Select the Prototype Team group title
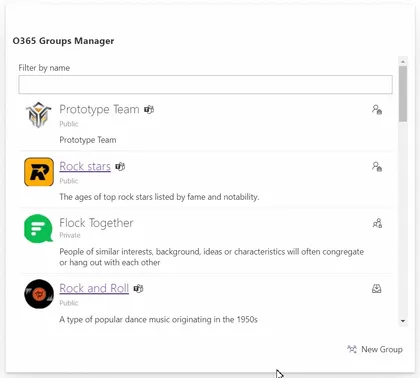Image resolution: width=420 pixels, height=378 pixels. 99,109
